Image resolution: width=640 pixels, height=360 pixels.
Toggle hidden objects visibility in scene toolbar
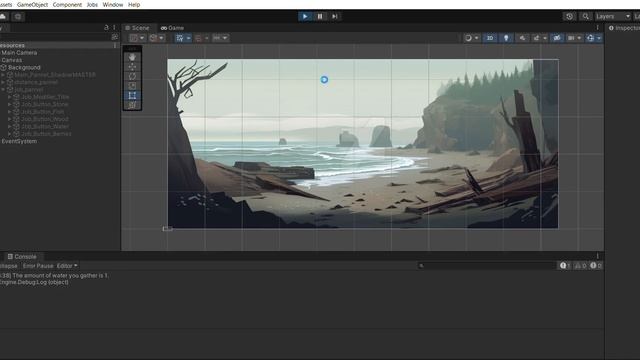(x=557, y=38)
